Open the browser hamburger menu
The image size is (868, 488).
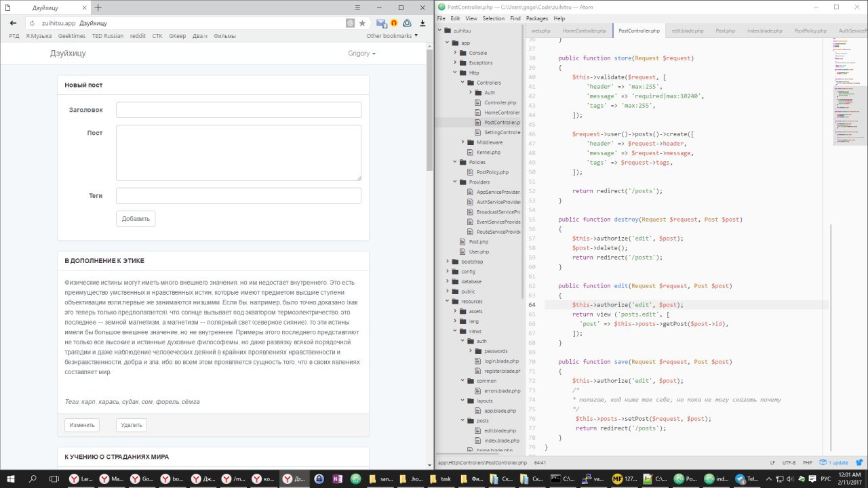pos(357,7)
